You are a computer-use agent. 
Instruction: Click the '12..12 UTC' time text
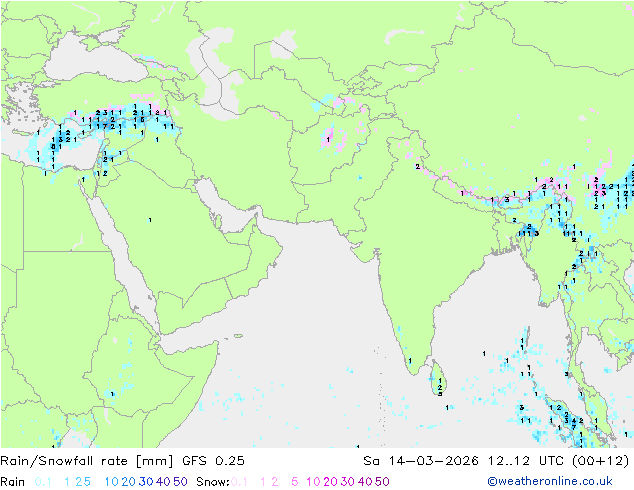(x=526, y=461)
